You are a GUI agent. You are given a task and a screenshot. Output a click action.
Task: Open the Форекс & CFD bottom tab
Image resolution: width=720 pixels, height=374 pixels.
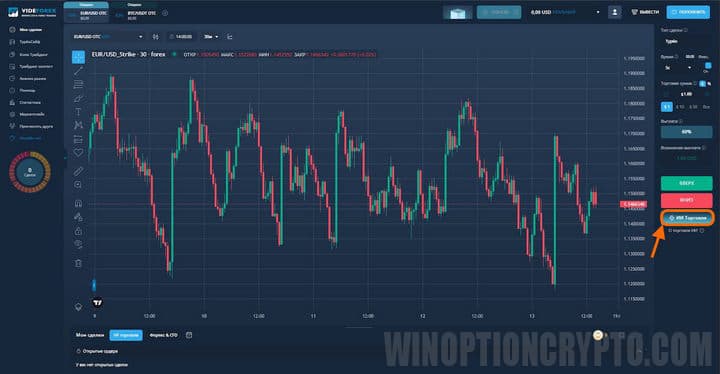pos(163,335)
